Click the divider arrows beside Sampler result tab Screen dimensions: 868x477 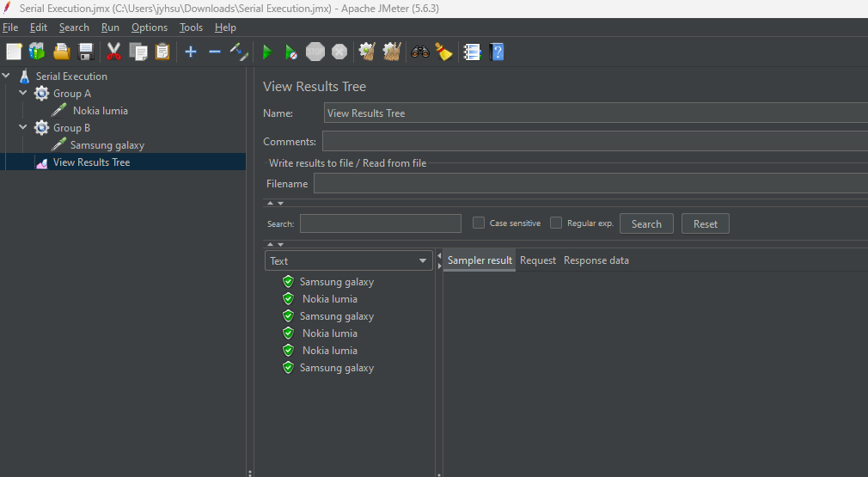point(439,260)
